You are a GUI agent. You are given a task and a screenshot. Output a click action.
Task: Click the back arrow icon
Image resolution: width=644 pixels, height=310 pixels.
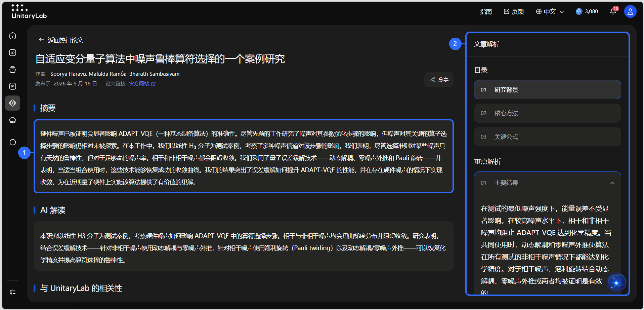coord(41,40)
